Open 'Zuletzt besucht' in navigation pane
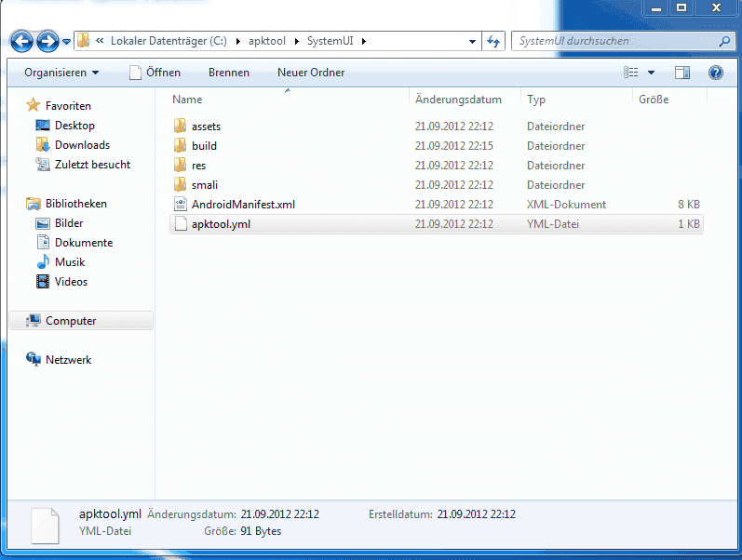This screenshot has width=742, height=560. coord(93,164)
